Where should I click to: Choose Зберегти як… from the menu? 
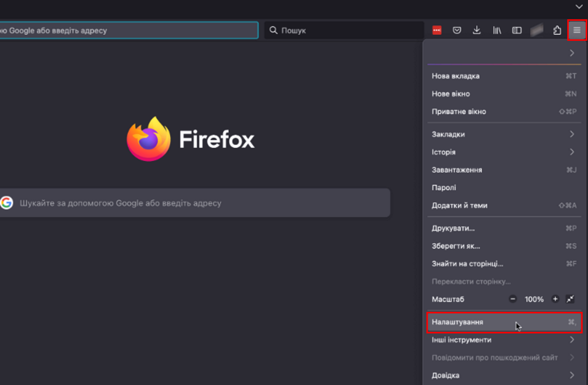pos(504,246)
